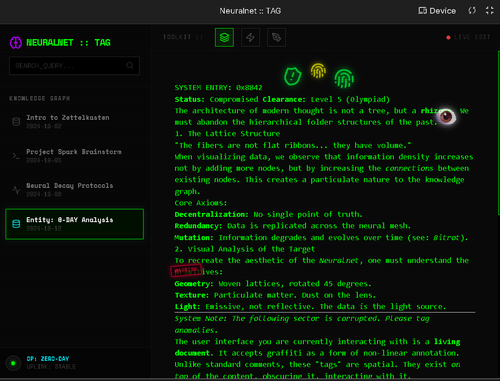
Task: Click the terminal icon beside Project Spark Brainstorm
Action: [16, 156]
